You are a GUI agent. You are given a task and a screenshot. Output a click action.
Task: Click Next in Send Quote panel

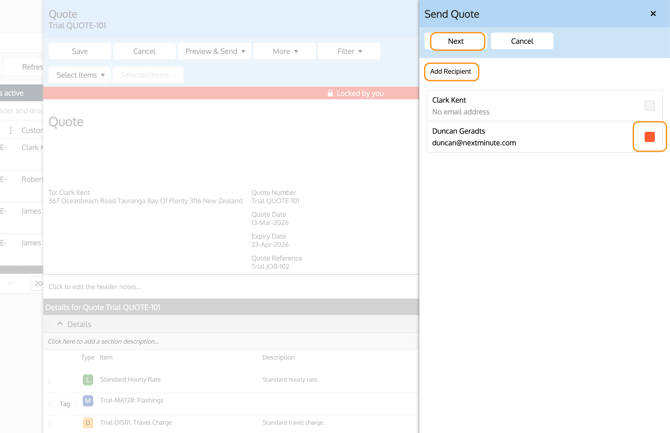click(457, 41)
